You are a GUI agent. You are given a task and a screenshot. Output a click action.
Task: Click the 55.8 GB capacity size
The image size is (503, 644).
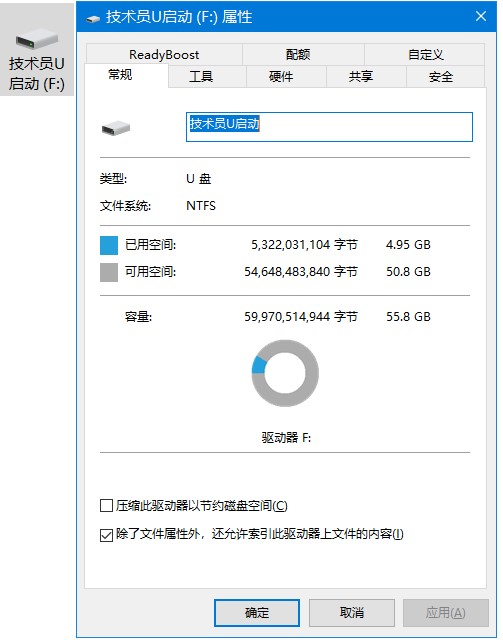tap(408, 317)
